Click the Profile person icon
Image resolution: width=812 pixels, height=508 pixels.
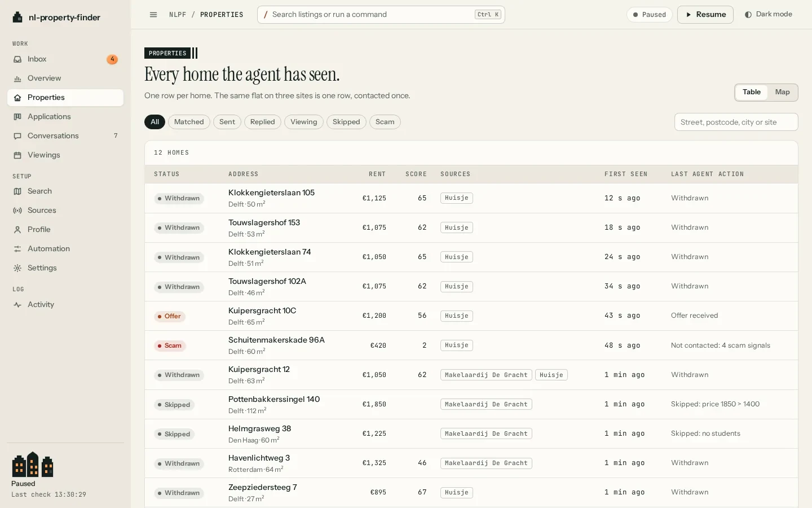pos(17,230)
